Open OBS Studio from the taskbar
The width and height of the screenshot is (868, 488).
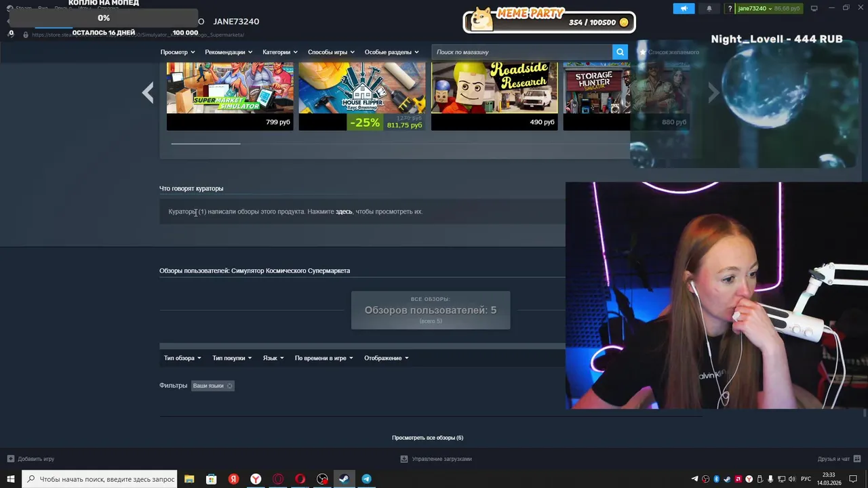pyautogui.click(x=322, y=479)
